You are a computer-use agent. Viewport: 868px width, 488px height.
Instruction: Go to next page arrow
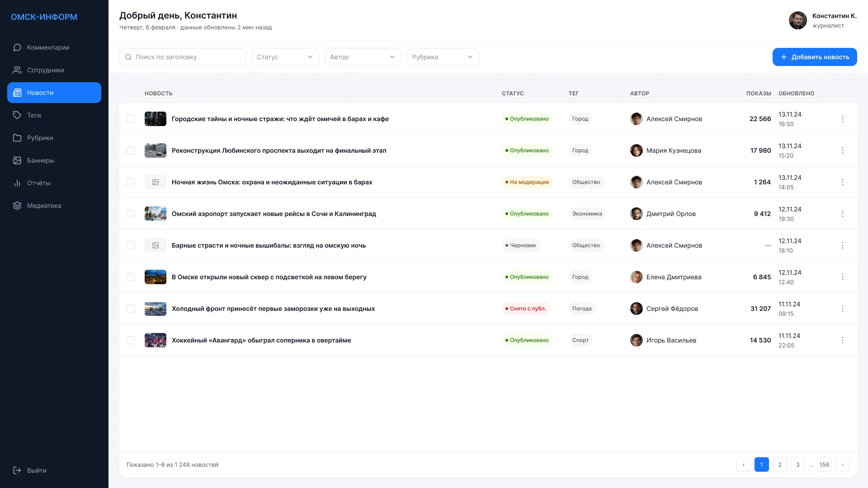(843, 465)
